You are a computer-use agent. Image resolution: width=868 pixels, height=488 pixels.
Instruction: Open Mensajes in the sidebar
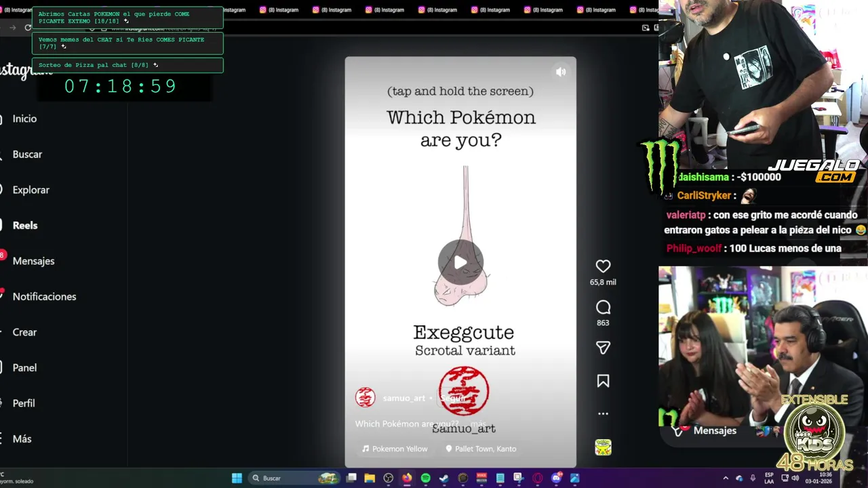click(33, 261)
